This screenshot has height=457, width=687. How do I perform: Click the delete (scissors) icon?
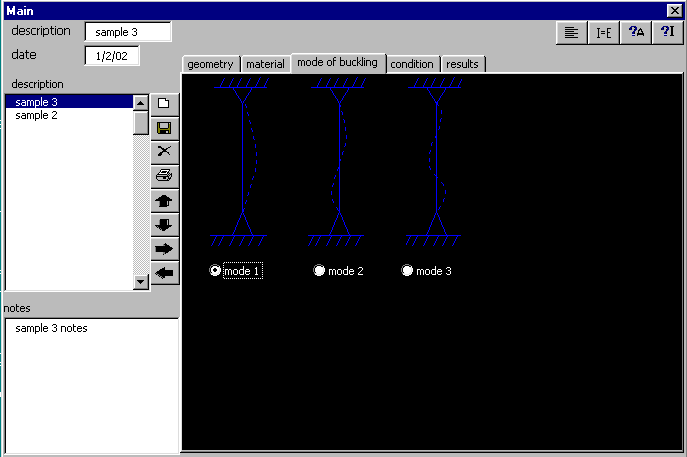(164, 151)
